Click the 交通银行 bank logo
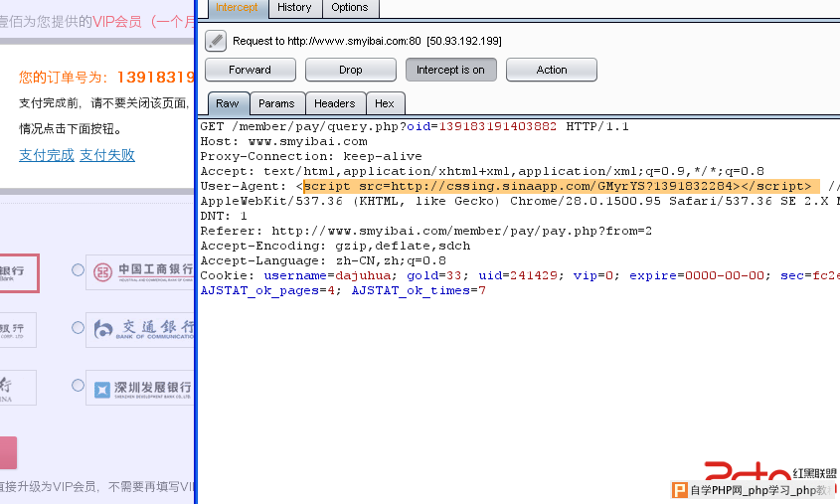 (140, 329)
